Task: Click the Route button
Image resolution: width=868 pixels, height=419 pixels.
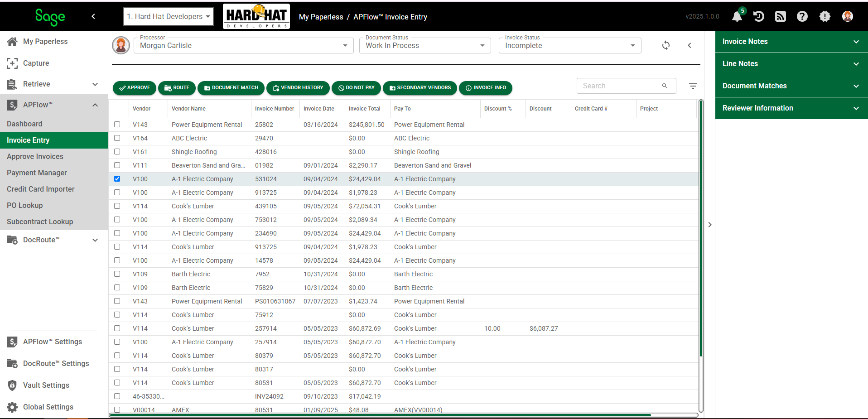Action: [177, 88]
